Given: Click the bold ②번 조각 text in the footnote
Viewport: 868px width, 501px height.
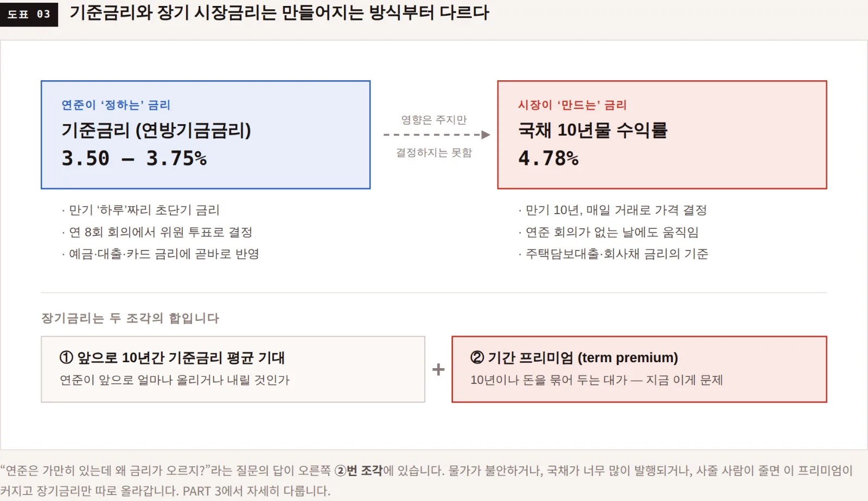Looking at the screenshot, I should coord(359,470).
